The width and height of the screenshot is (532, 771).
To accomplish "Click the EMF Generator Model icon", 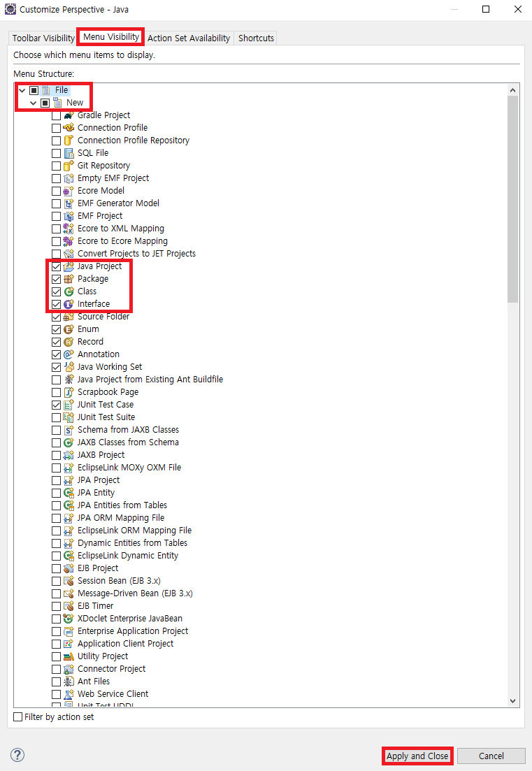I will (69, 203).
